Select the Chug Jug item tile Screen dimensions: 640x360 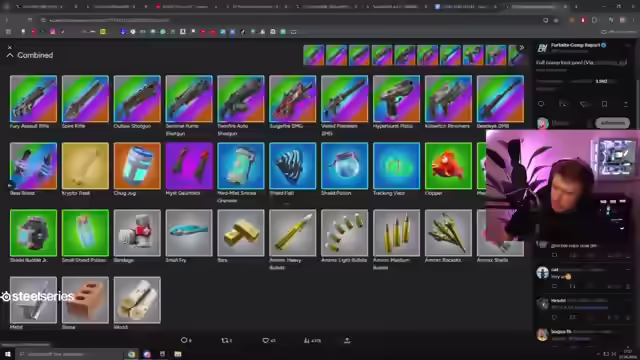point(137,166)
